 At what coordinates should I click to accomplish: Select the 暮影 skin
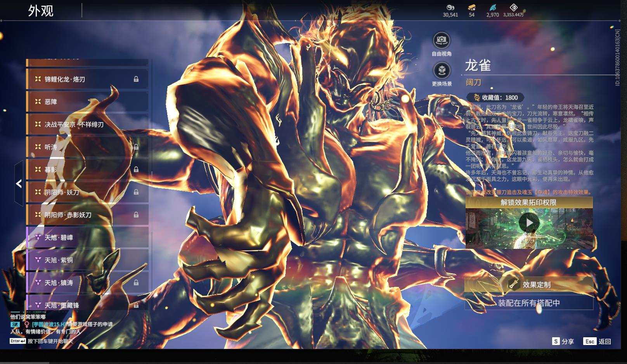(88, 169)
